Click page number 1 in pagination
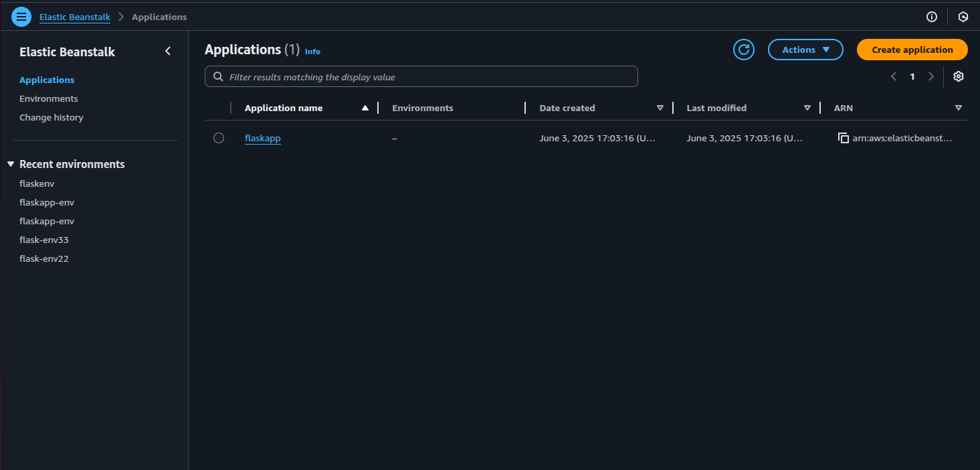The image size is (980, 470). pos(912,76)
